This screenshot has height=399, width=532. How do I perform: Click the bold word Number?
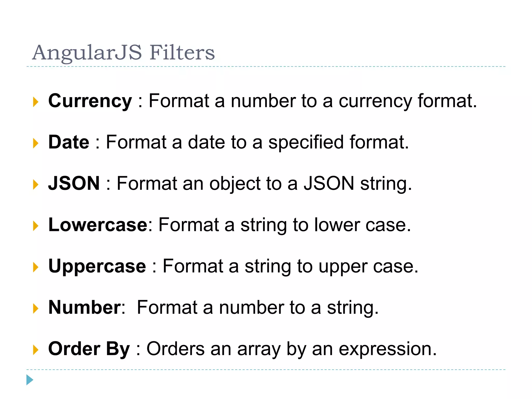point(85,307)
